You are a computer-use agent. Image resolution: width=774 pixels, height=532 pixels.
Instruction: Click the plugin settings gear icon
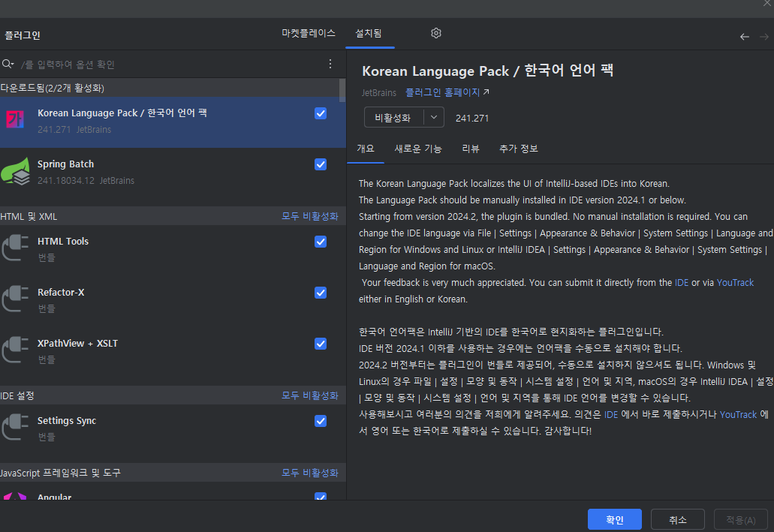(435, 33)
